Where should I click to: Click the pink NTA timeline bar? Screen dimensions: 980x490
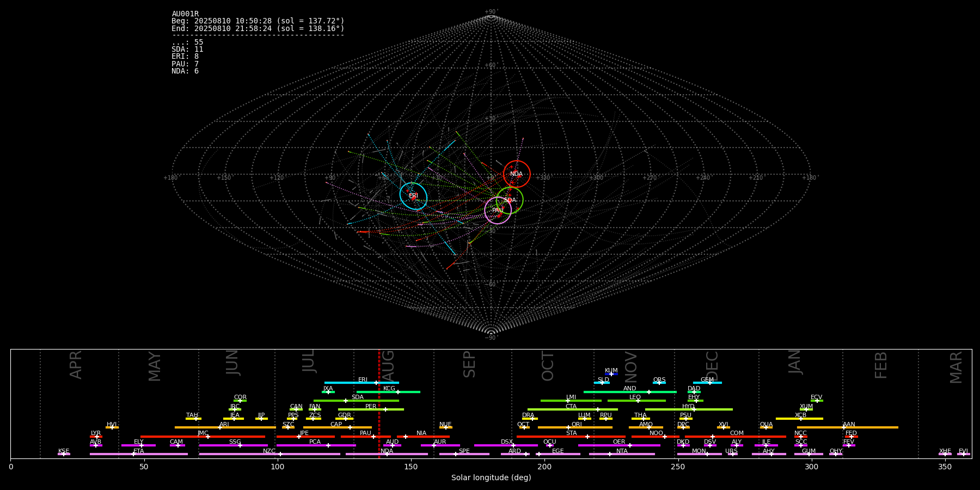point(622,454)
